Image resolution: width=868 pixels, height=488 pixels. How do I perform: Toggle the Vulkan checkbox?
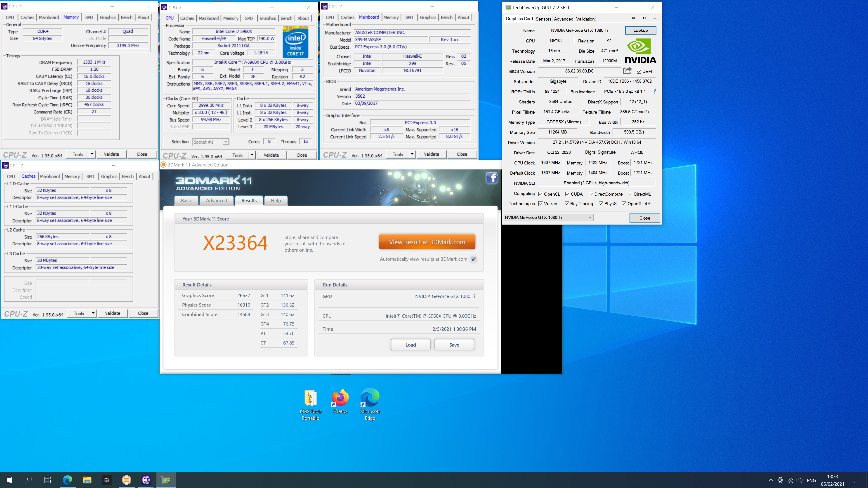tap(540, 203)
